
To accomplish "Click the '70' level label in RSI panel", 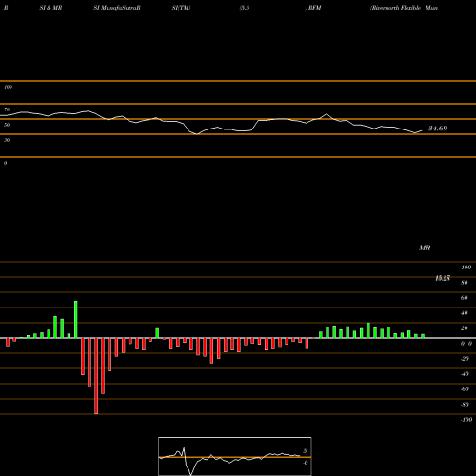I will (7, 109).
